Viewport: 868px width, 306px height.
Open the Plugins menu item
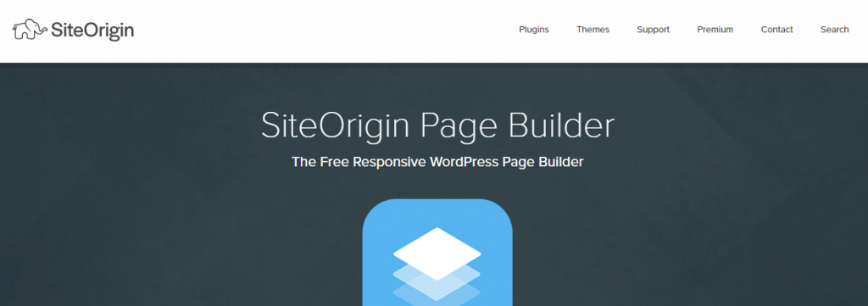point(534,30)
